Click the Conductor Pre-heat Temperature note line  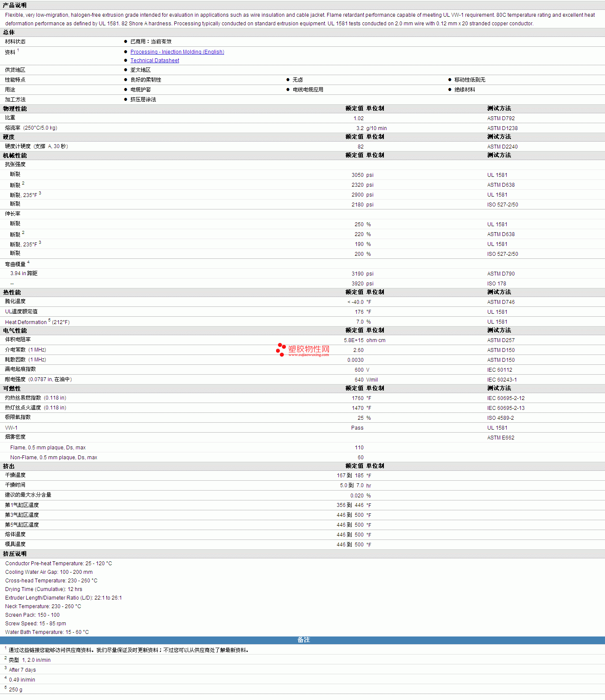(58, 564)
